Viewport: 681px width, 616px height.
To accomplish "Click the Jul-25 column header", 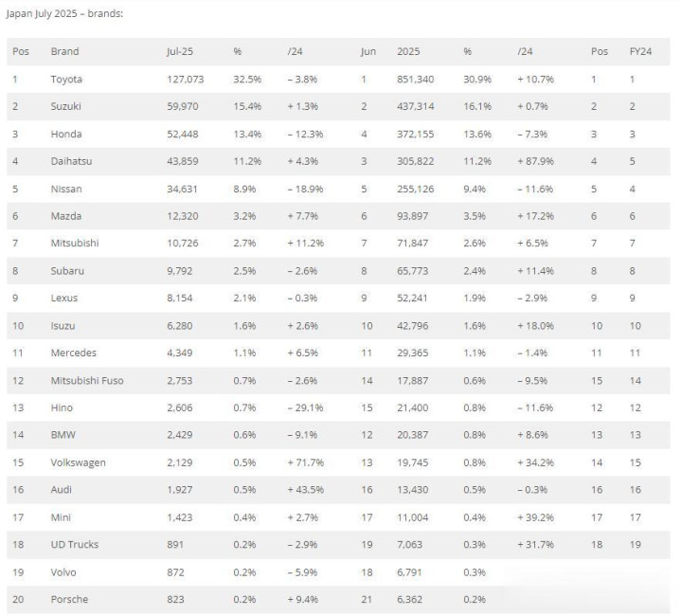I will 180,51.
